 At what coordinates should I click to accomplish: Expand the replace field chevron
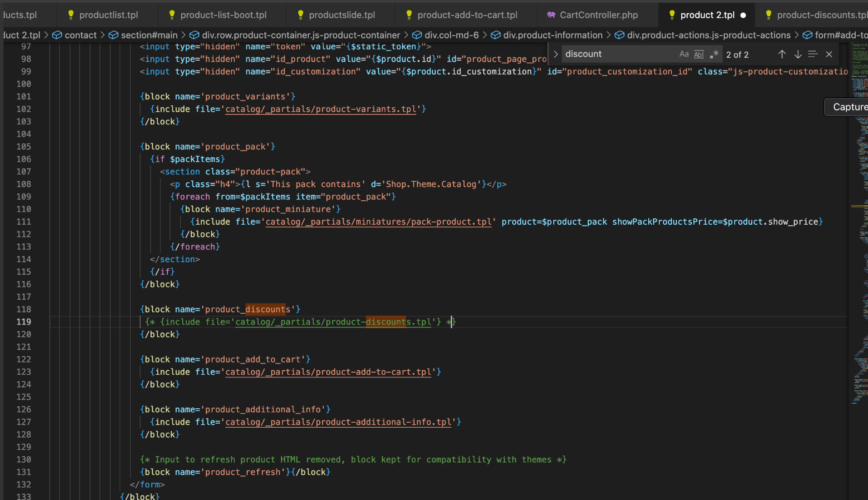pos(556,54)
